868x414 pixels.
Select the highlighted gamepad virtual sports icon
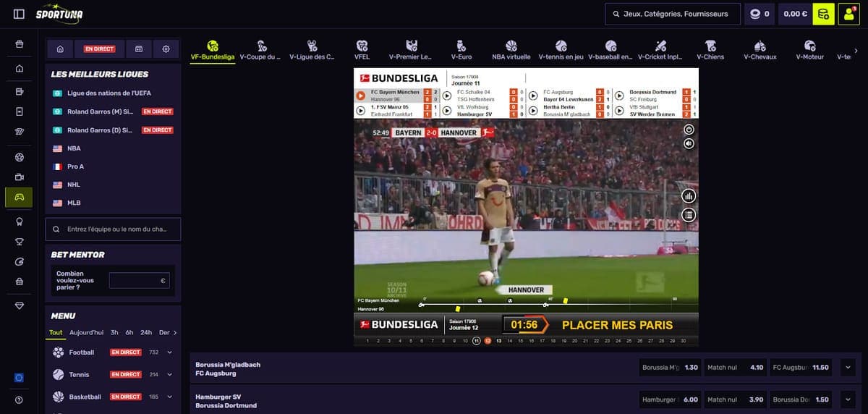coord(19,197)
